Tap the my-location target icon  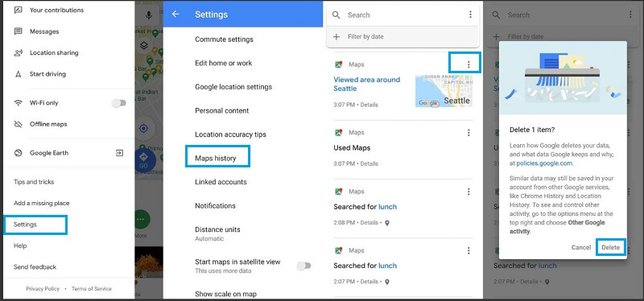(x=143, y=129)
